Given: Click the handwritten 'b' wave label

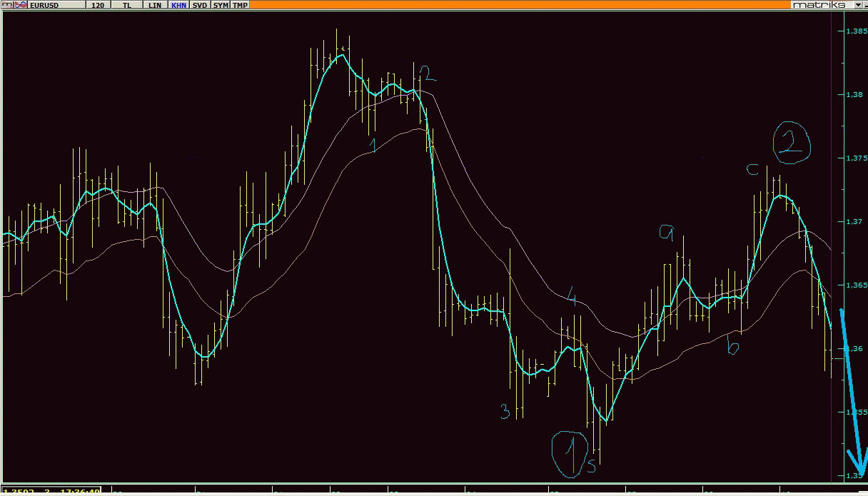Looking at the screenshot, I should pos(732,348).
